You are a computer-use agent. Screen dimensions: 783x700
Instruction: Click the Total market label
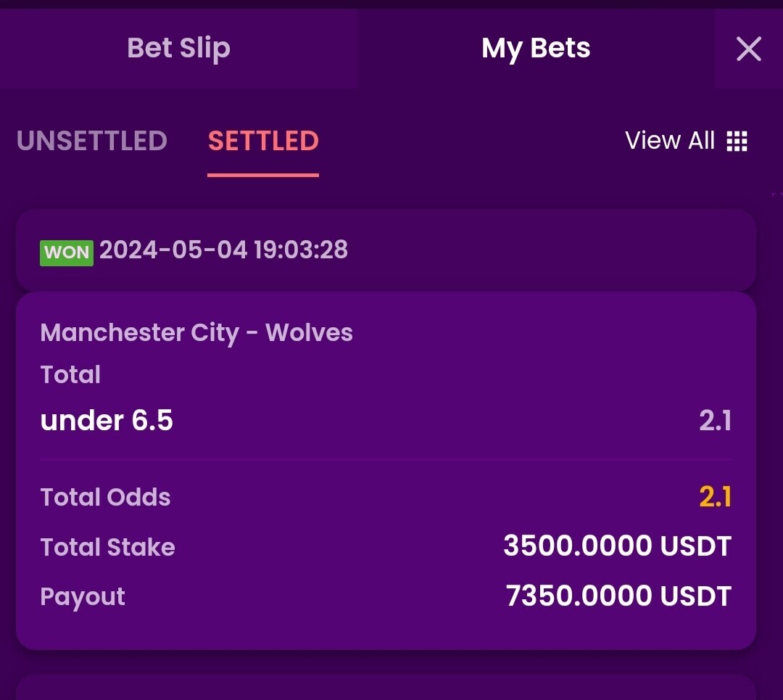pos(70,375)
